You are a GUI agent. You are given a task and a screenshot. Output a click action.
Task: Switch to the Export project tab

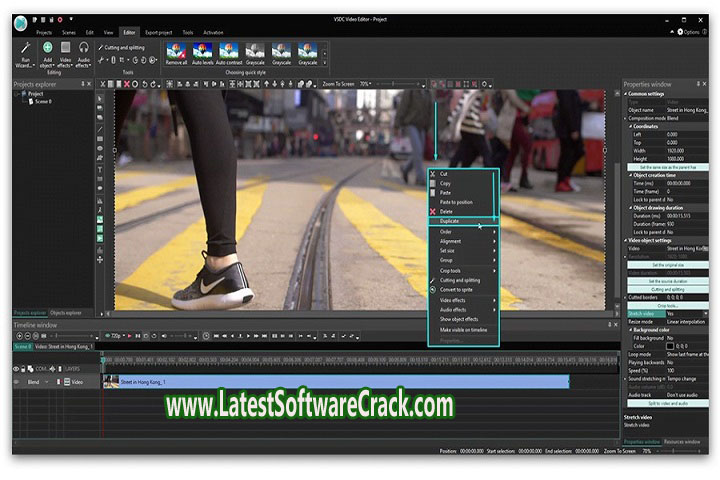point(158,32)
